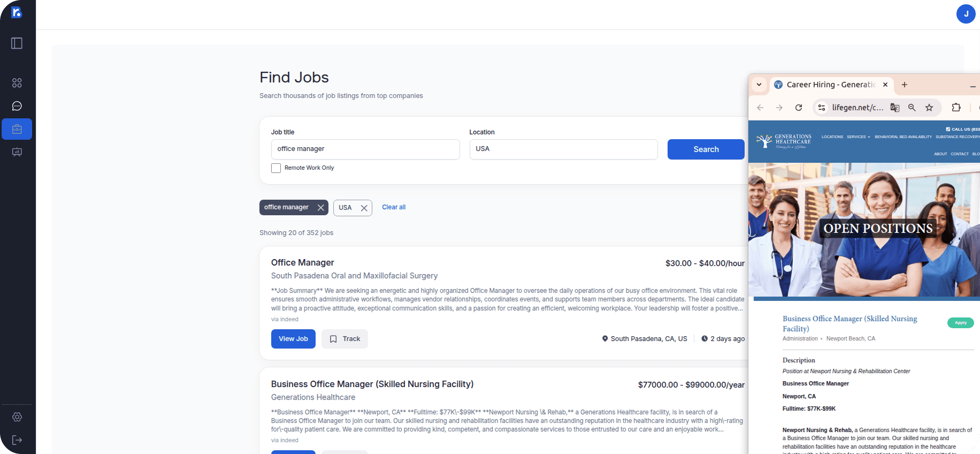The image size is (980, 454).
Task: Open the Jobs briefcase icon in sidebar
Action: 17,128
